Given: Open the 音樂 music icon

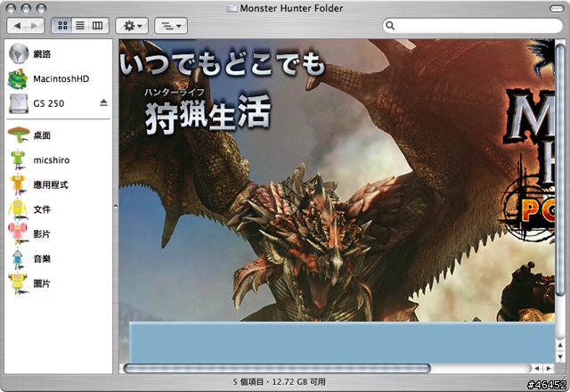Looking at the screenshot, I should (18, 258).
